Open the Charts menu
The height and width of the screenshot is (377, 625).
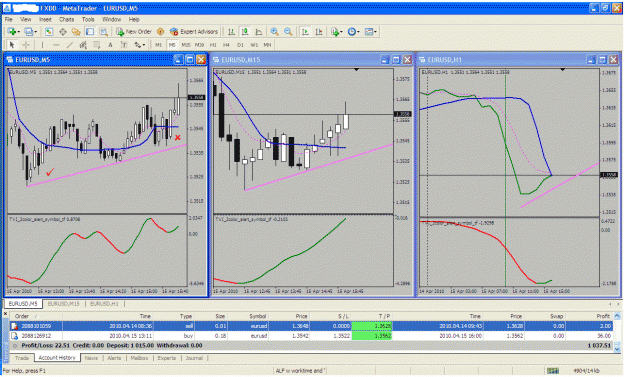click(x=67, y=19)
